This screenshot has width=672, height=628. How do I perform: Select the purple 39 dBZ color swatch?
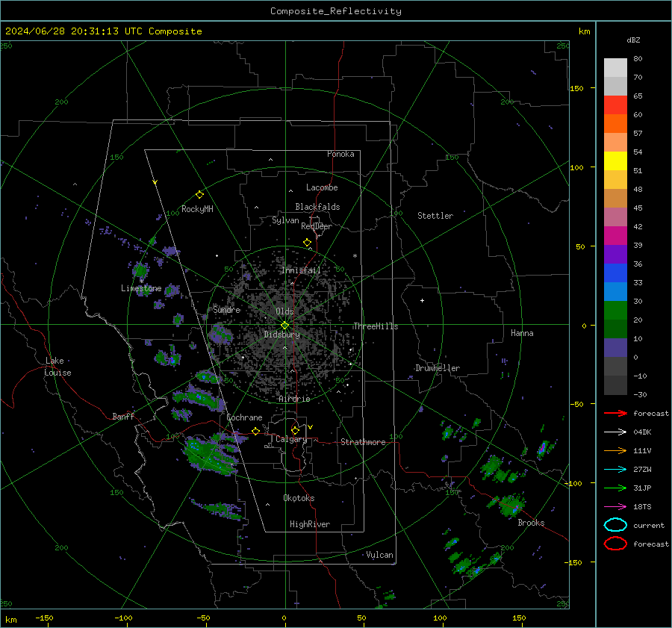615,255
